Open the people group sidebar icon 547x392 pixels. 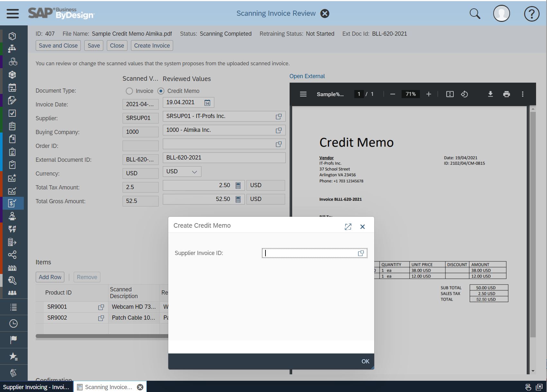12,293
